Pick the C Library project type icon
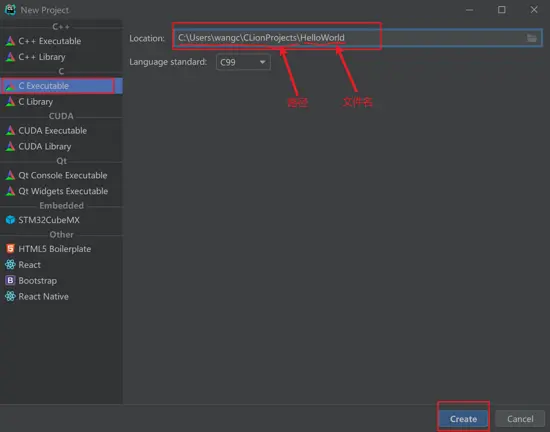This screenshot has width=550, height=432. (10, 102)
